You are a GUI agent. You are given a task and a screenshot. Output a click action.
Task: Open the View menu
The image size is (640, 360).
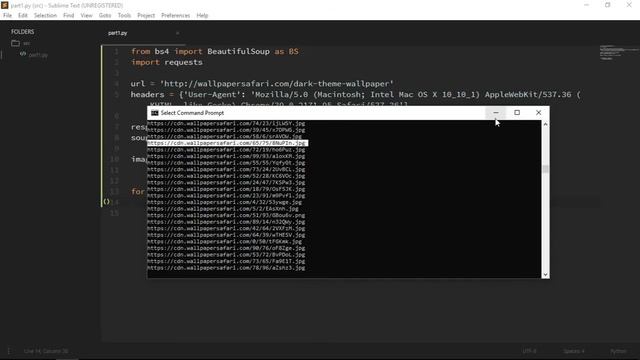pos(87,16)
